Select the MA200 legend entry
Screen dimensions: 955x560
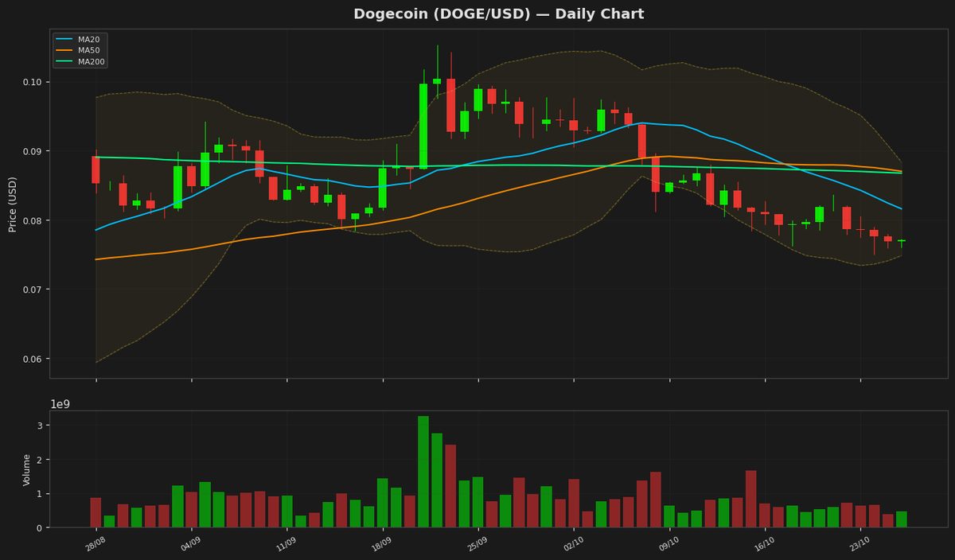(80, 61)
